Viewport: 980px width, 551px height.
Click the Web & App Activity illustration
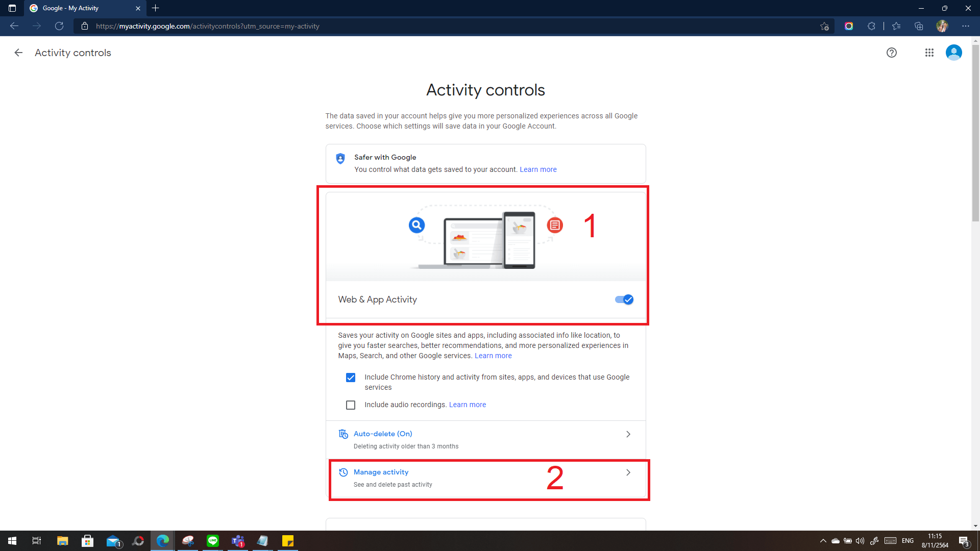point(485,237)
